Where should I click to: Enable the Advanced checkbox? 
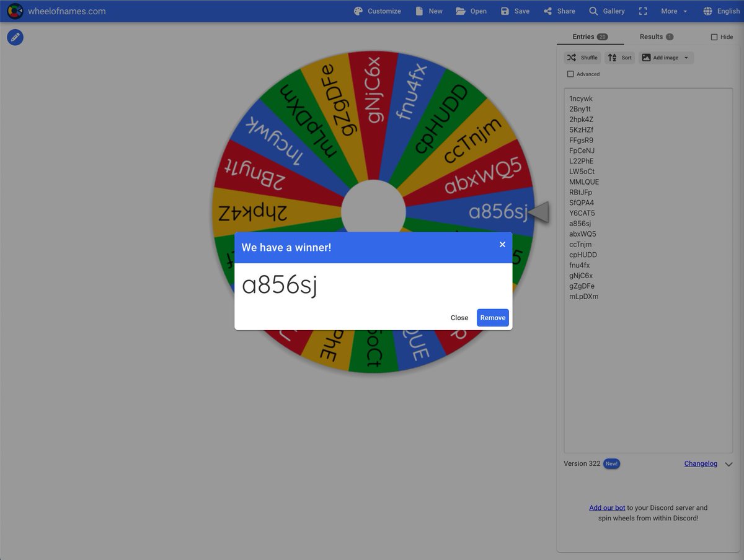[x=570, y=74]
